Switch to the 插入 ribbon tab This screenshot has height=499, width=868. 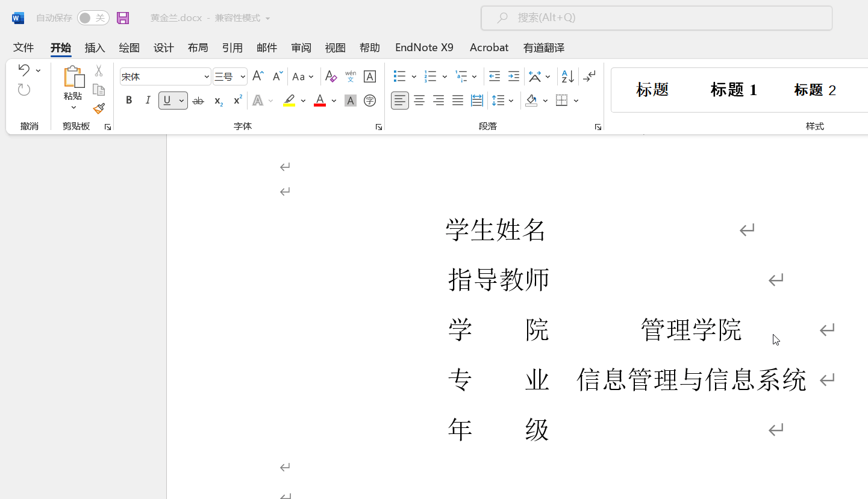click(x=95, y=47)
